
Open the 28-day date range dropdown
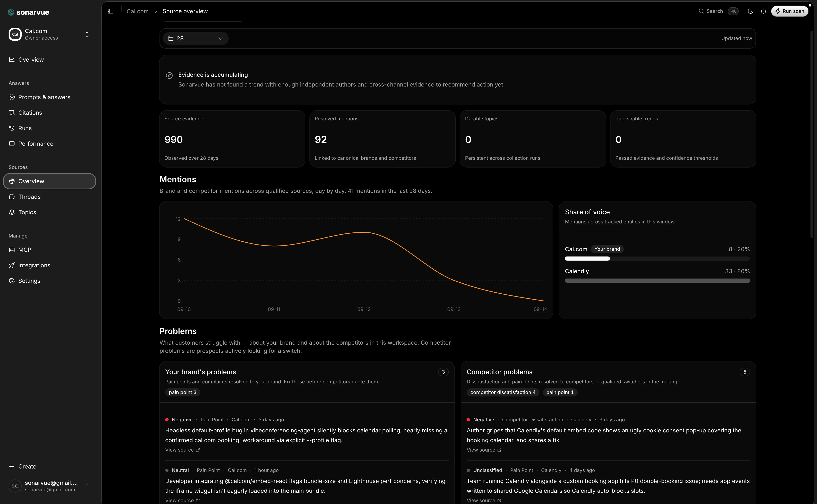point(196,38)
